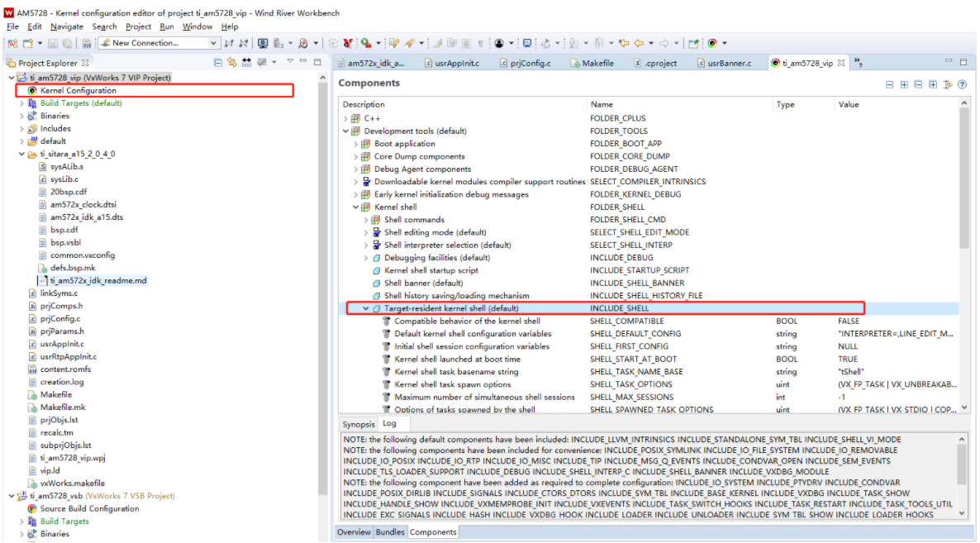
Task: Open the New Connection dropdown
Action: pos(213,42)
